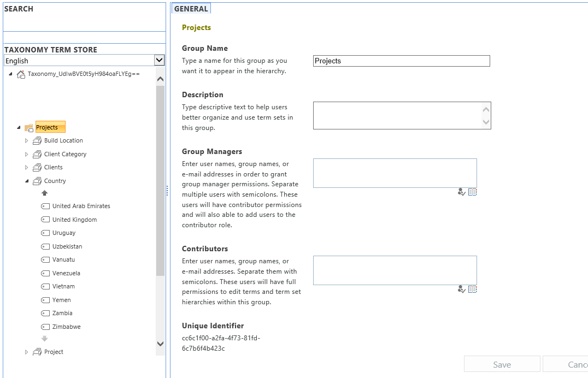
Task: Collapse the Projects group node
Action: (19, 128)
